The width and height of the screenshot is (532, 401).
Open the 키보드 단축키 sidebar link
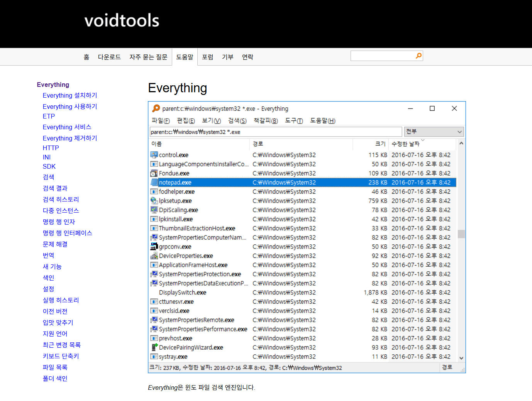pyautogui.click(x=61, y=356)
